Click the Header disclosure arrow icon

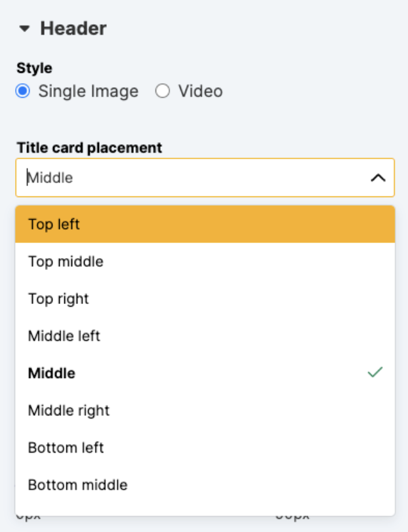pos(25,29)
